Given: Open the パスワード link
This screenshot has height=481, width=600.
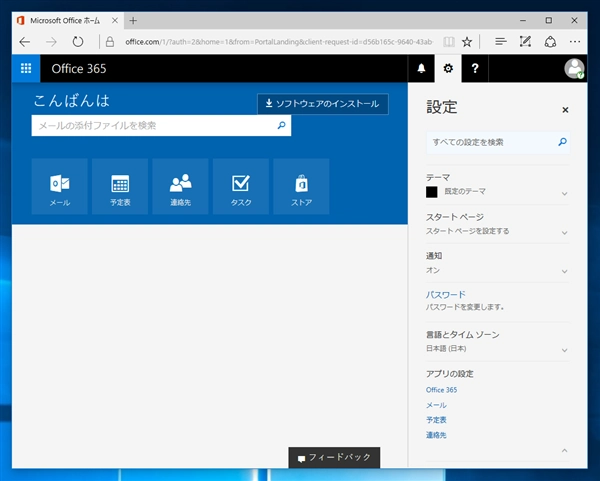Looking at the screenshot, I should coord(446,294).
